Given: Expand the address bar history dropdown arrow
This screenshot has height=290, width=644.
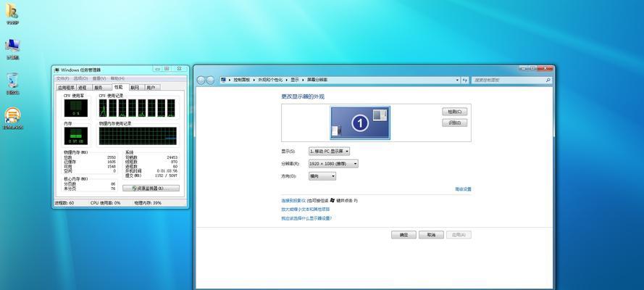Looking at the screenshot, I should pos(458,80).
